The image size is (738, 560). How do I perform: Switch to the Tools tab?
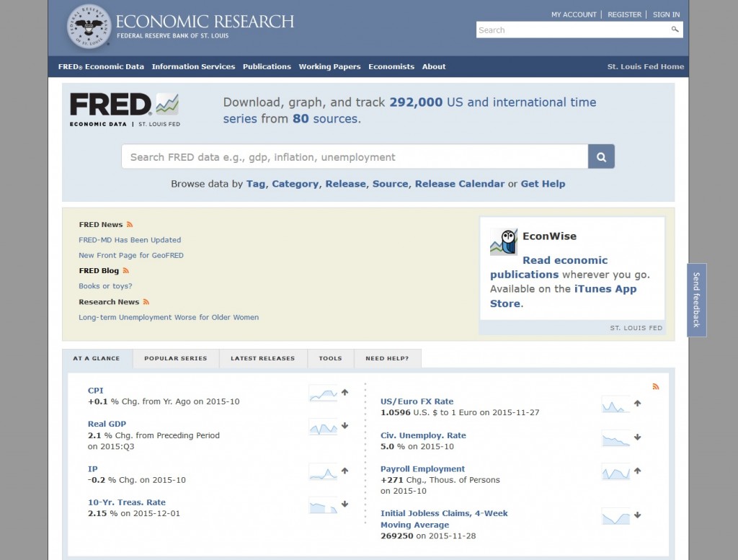330,359
